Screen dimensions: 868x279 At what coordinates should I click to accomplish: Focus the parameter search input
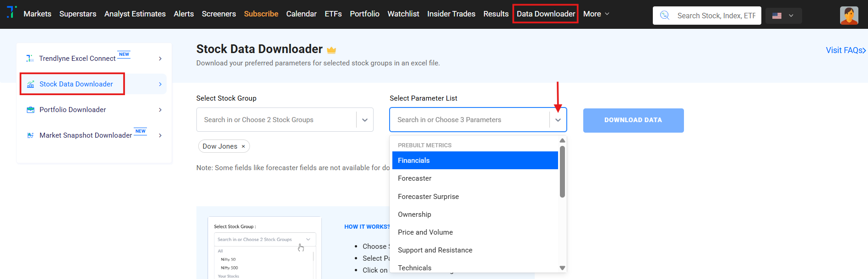[470, 120]
